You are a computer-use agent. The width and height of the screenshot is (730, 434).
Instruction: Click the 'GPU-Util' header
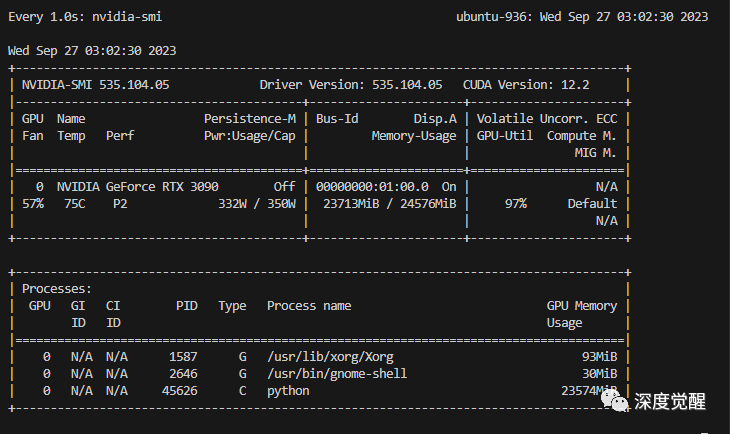tap(505, 136)
